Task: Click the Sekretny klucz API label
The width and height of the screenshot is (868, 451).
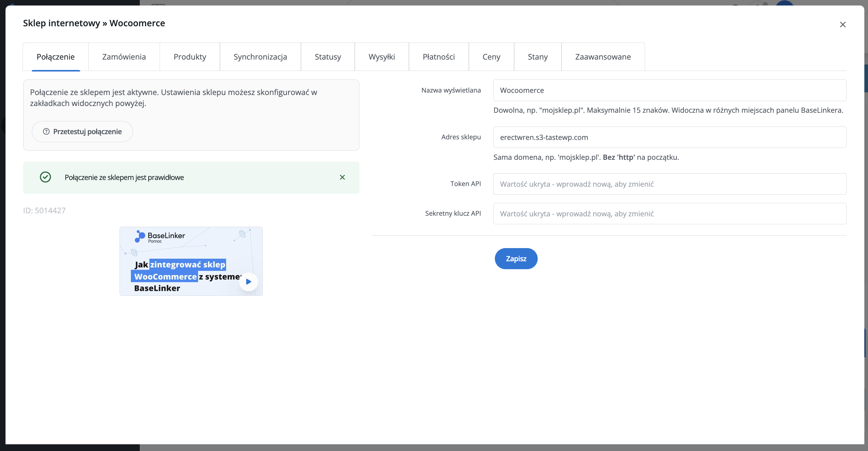Action: coord(453,213)
